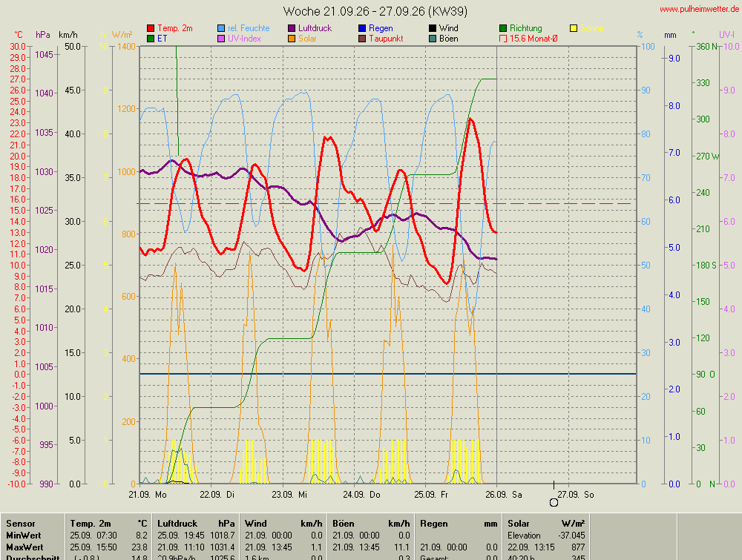Viewport: 742px width, 560px height.
Task: Click the 15.6 Monat-Ø legend marker
Action: coord(503,39)
